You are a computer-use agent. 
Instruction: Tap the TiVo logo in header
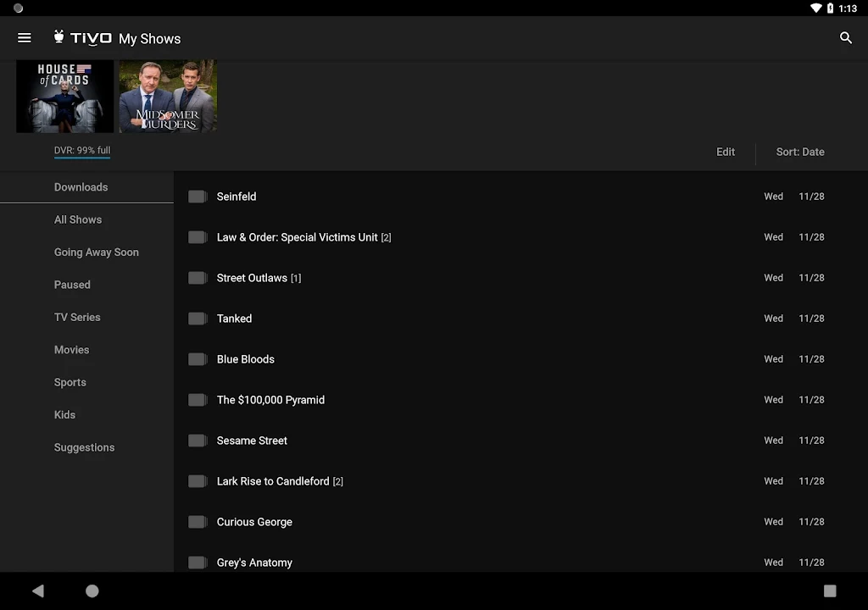83,38
